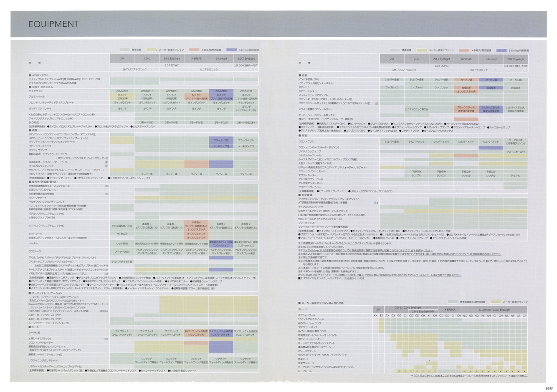Click the purple 225/55R18 tire size cell
The image size is (557, 392).
tap(221, 90)
